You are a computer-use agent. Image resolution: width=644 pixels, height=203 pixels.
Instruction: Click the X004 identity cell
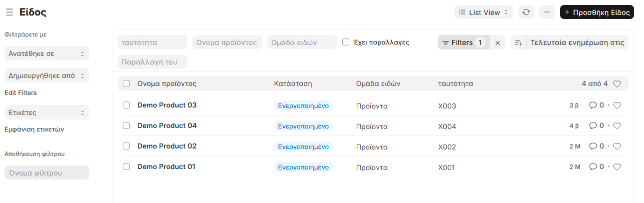447,126
